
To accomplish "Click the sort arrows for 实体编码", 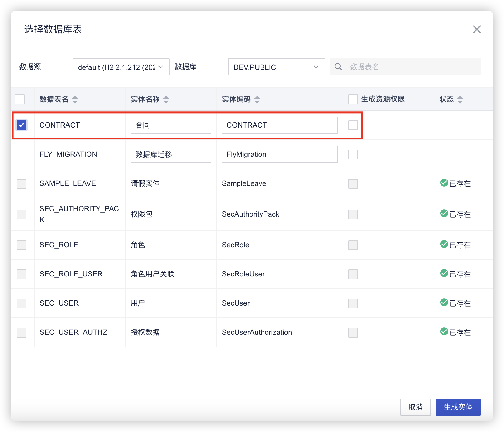I will coord(257,99).
